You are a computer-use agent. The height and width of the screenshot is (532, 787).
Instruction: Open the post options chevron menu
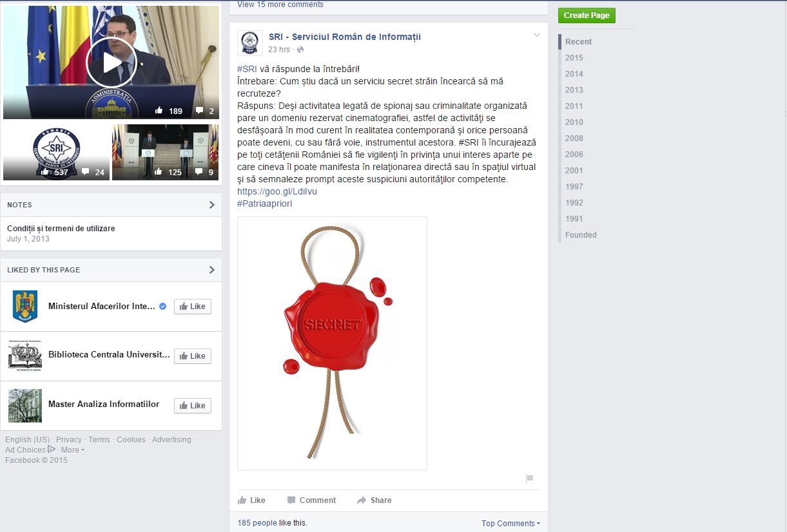[536, 35]
